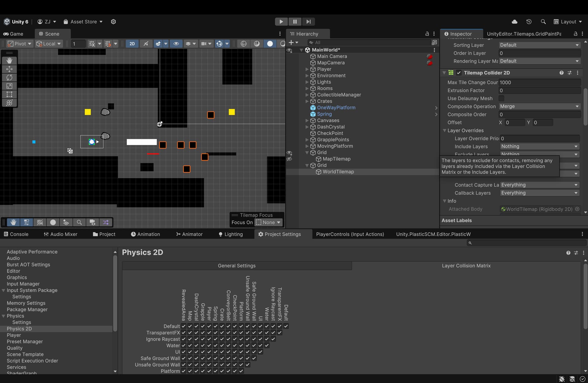
Task: Toggle 2D mode in the Scene view
Action: point(132,44)
